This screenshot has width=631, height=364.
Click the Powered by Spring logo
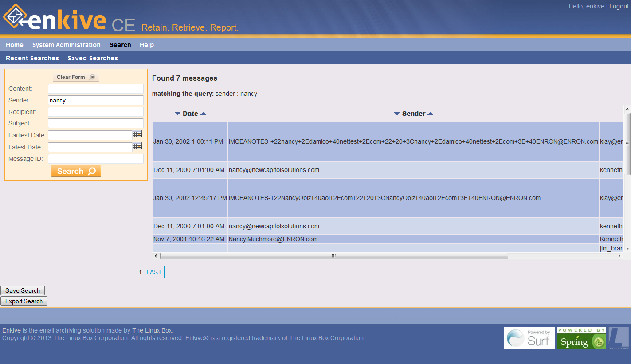pos(581,338)
